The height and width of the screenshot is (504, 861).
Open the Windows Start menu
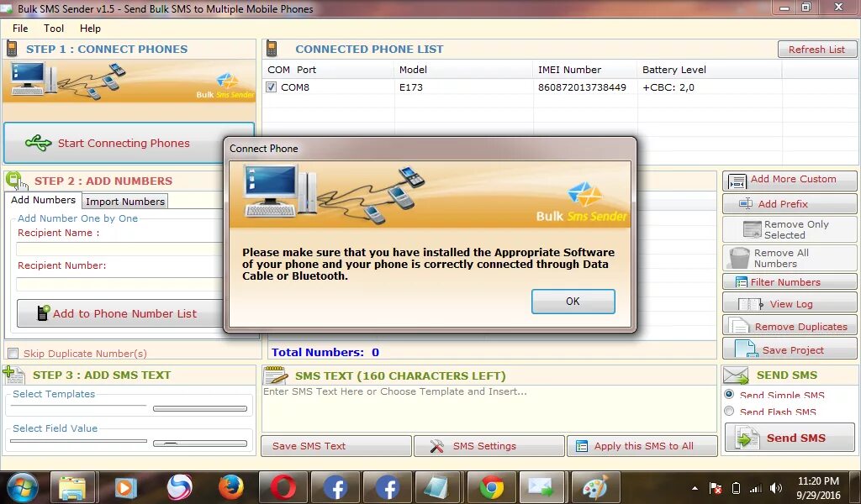(x=22, y=487)
